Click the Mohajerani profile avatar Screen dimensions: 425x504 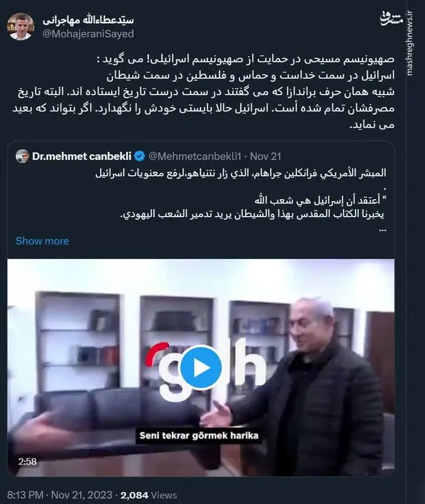(20, 26)
